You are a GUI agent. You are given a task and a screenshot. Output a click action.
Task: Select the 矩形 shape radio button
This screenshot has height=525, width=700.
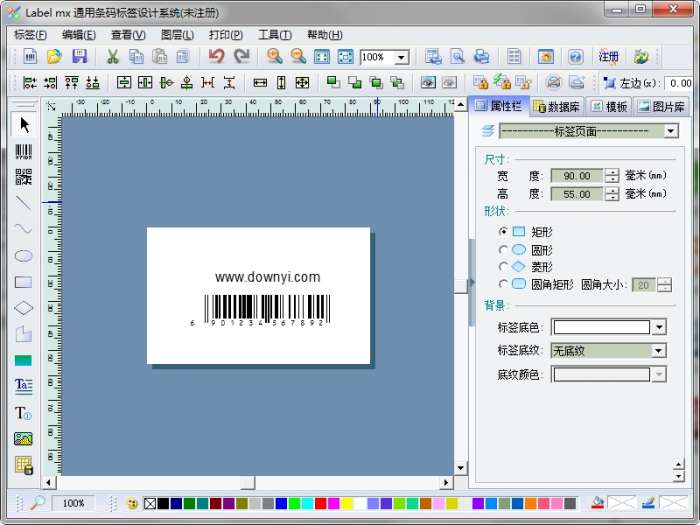[x=503, y=231]
